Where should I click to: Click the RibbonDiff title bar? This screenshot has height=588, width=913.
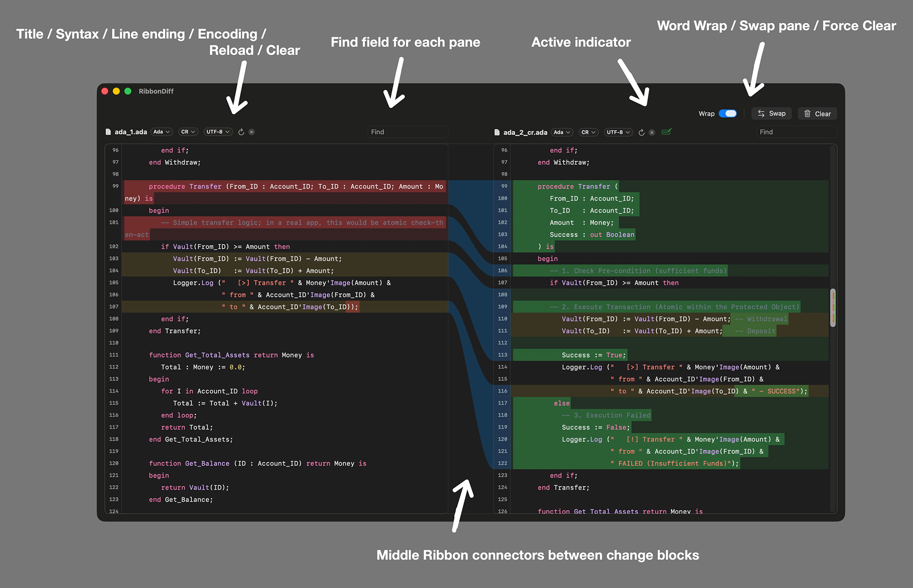coord(156,91)
